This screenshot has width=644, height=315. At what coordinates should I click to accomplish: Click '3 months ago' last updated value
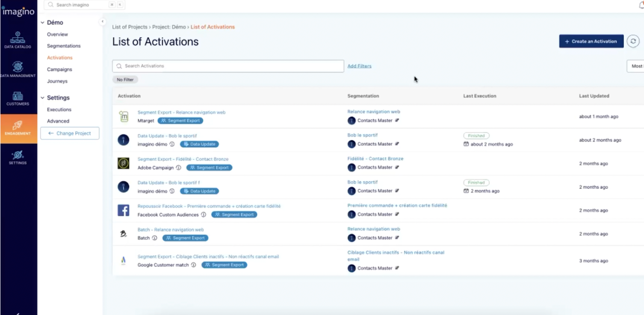click(x=594, y=261)
